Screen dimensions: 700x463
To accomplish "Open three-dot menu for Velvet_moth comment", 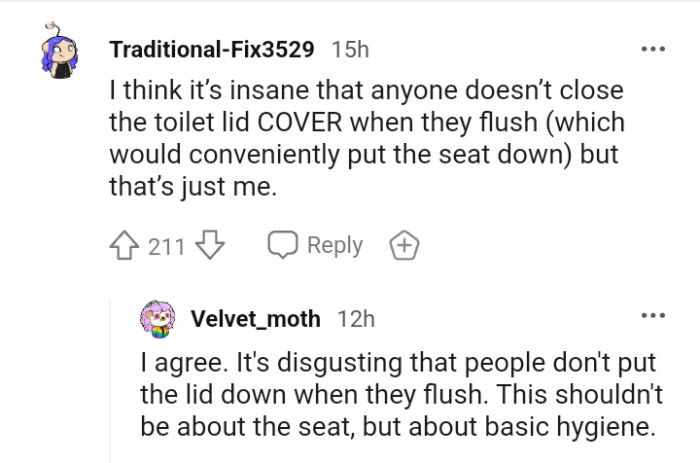I will coord(652,317).
